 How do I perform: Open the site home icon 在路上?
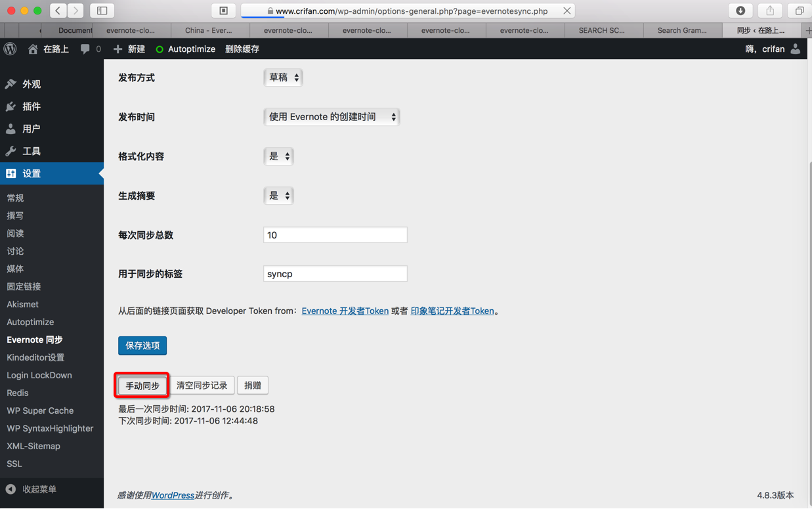pos(33,49)
